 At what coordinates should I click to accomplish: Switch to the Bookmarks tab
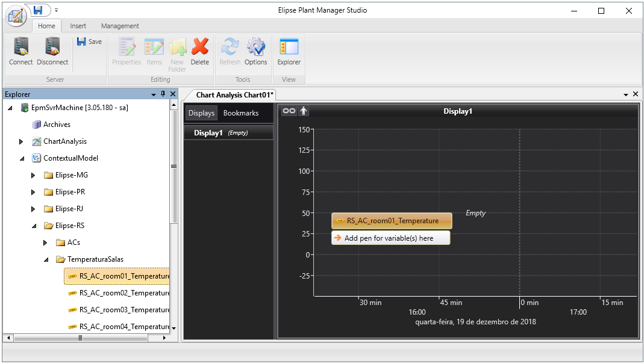(241, 113)
